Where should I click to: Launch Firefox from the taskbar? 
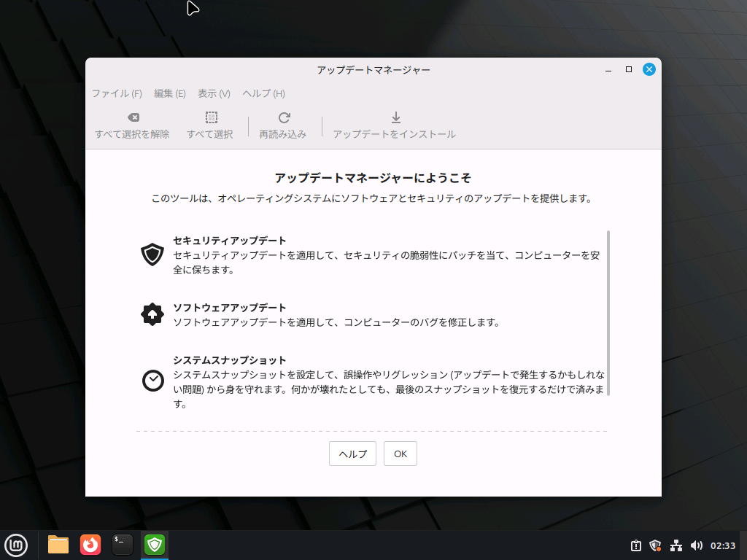click(x=90, y=545)
